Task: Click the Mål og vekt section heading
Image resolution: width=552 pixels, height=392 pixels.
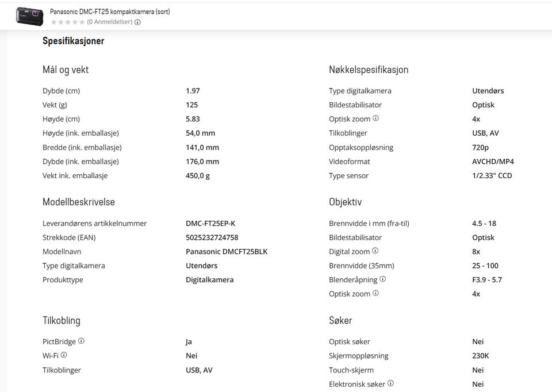Action: 66,70
